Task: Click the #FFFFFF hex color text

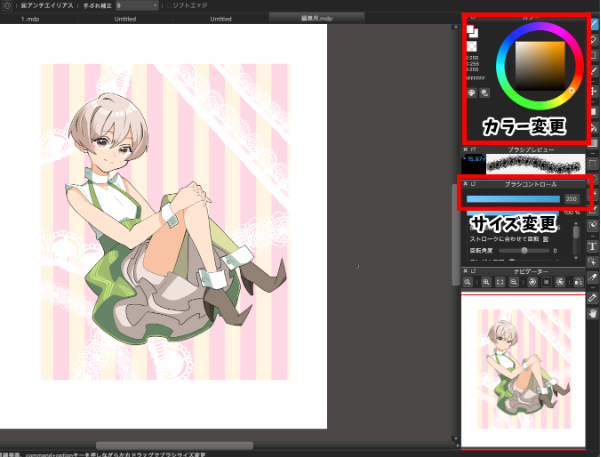Action: [476, 78]
